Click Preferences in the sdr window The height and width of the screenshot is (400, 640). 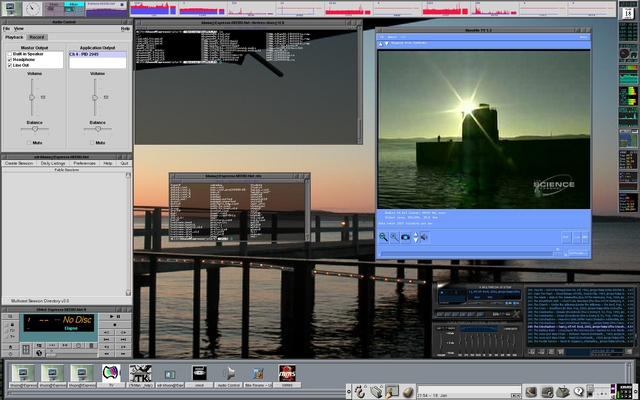click(84, 163)
